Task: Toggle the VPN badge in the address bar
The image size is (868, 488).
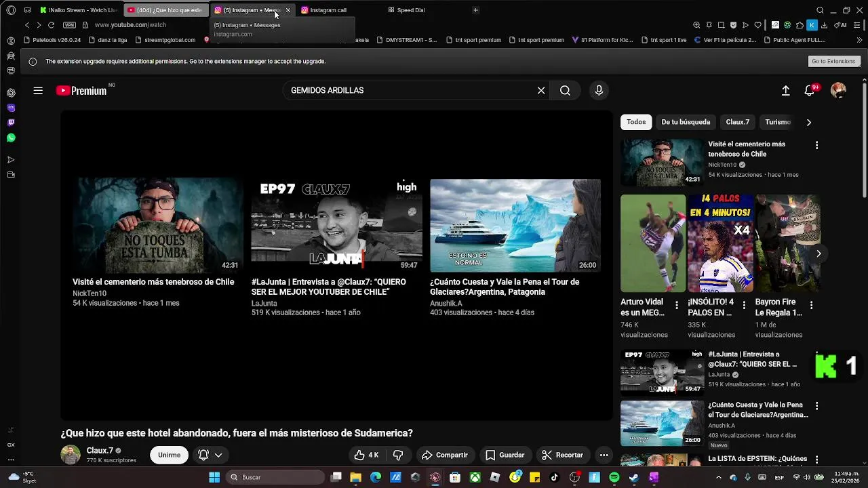Action: [x=69, y=25]
